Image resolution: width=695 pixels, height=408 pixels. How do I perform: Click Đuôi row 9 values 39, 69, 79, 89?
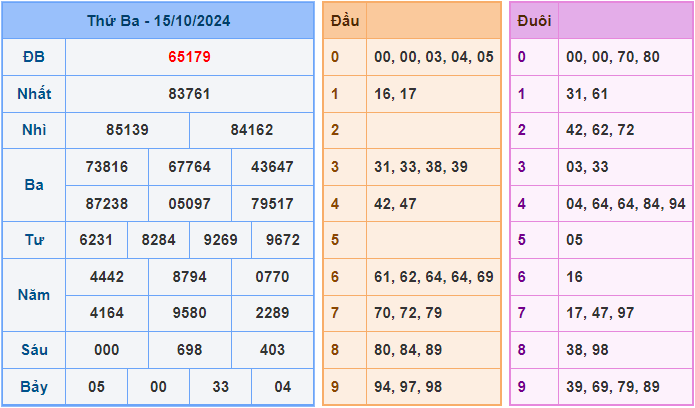612,386
